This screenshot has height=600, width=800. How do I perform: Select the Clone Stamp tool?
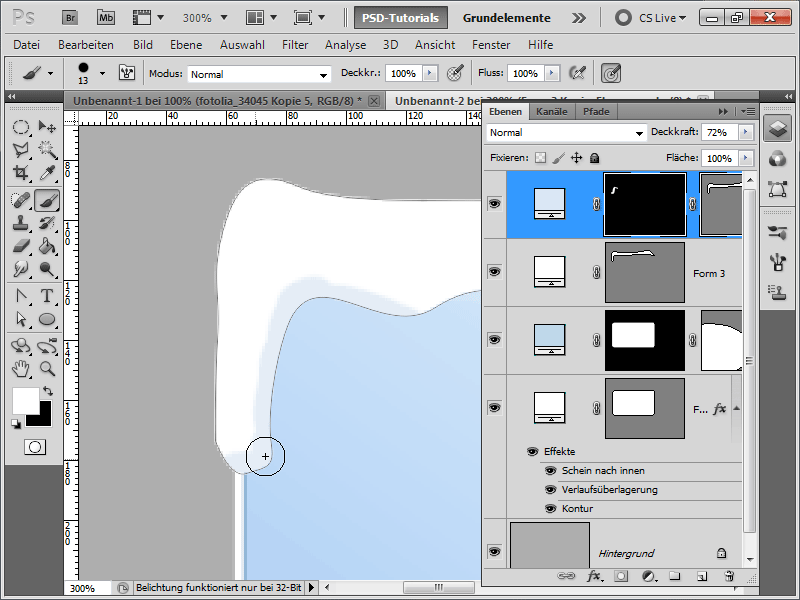(21, 223)
